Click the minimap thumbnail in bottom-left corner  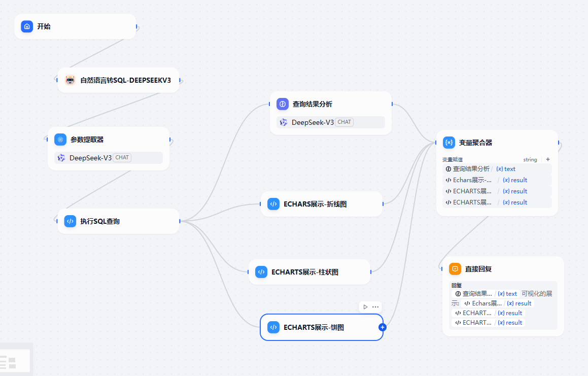[x=15, y=361]
